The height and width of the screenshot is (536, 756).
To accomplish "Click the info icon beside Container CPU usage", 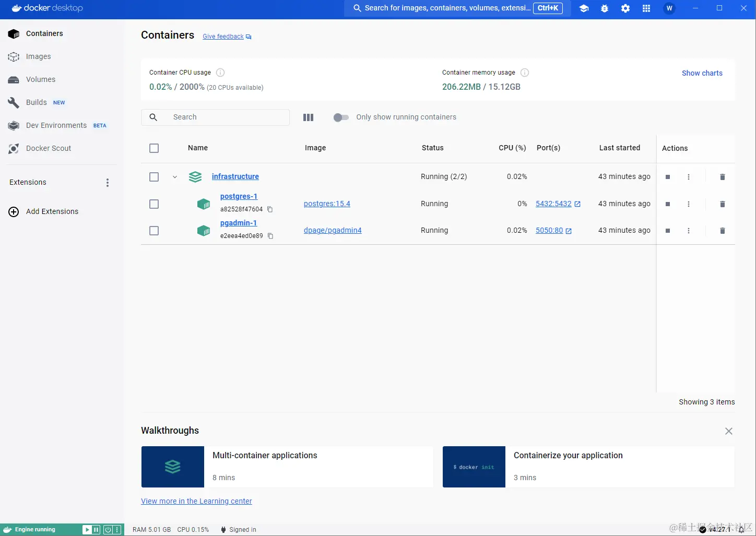I will click(x=220, y=73).
